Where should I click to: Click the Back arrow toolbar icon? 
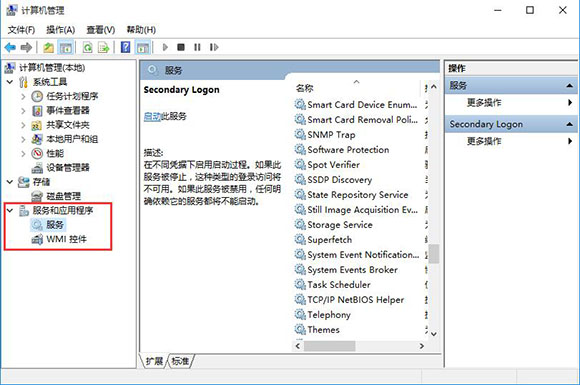click(x=10, y=47)
